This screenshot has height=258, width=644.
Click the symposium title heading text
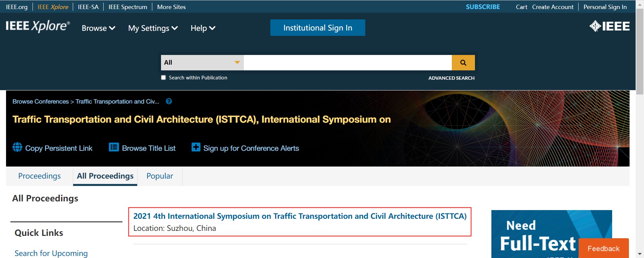coord(202,119)
